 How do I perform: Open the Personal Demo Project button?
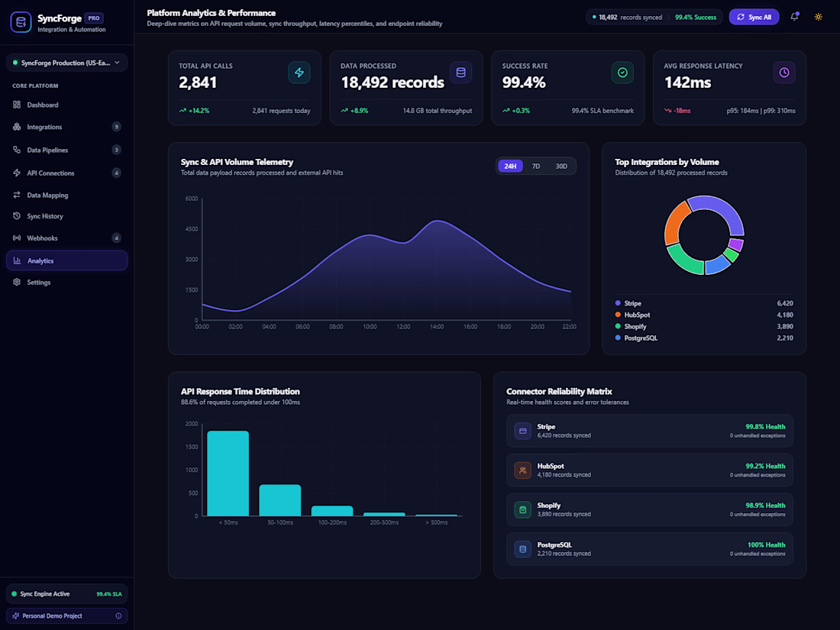(x=67, y=616)
